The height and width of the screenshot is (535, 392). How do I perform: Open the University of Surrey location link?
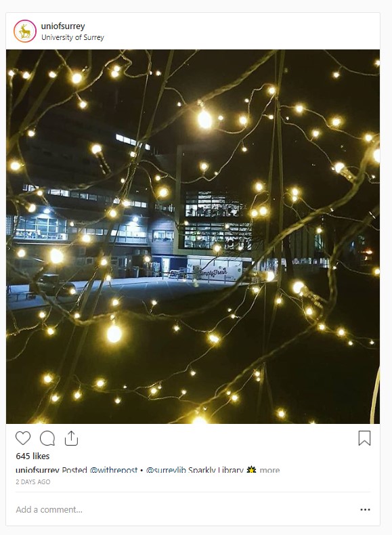pyautogui.click(x=72, y=37)
